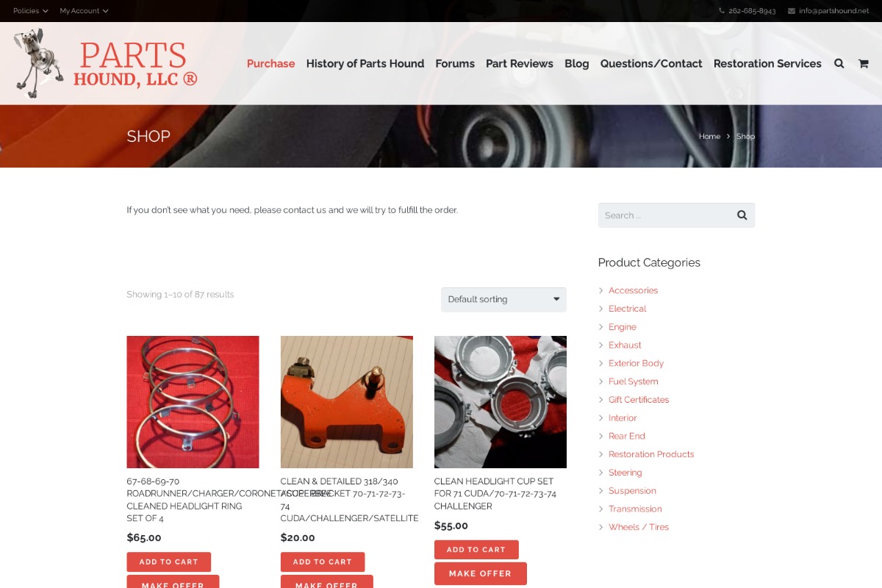Click arrow beside Accessories category
The image size is (882, 588).
[601, 290]
